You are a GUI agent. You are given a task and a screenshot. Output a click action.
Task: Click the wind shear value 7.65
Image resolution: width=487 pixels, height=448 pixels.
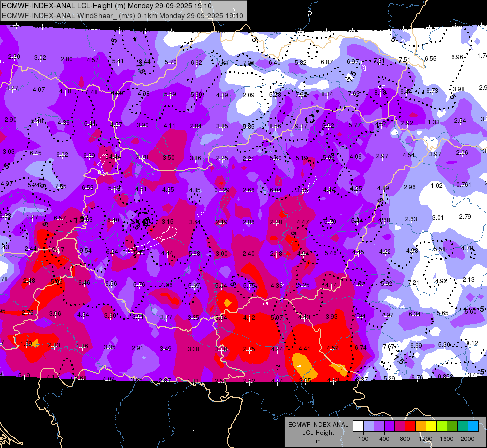pyautogui.click(x=61, y=186)
